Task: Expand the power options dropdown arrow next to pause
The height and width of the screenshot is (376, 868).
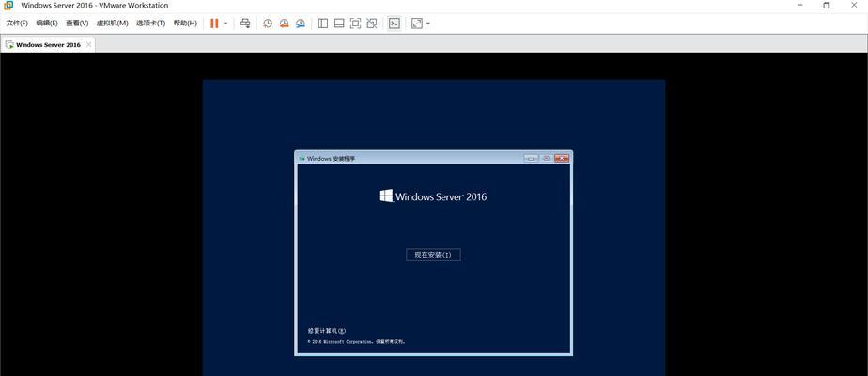Action: 225,23
